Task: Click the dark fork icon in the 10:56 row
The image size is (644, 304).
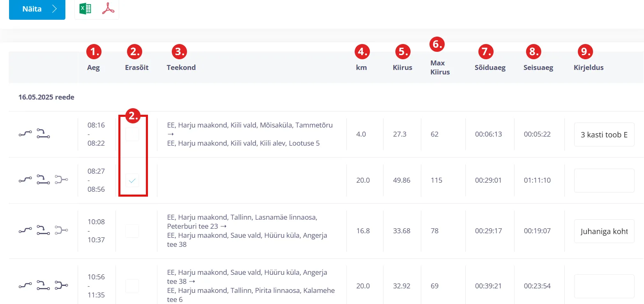Action: click(x=61, y=286)
